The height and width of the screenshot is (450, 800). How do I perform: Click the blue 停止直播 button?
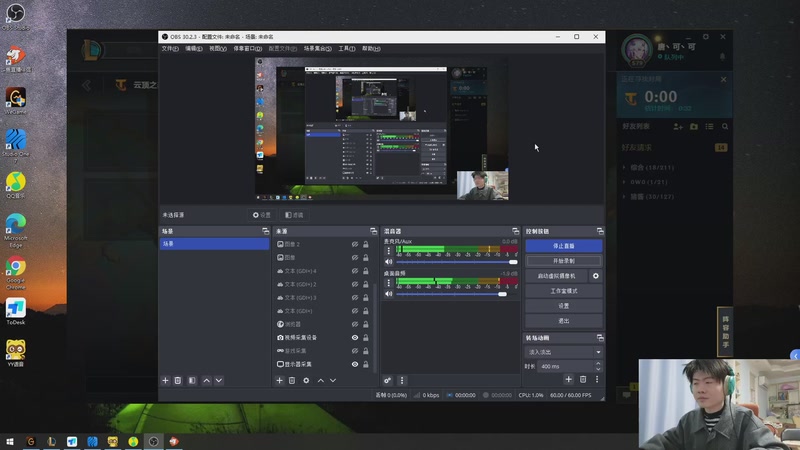(564, 246)
